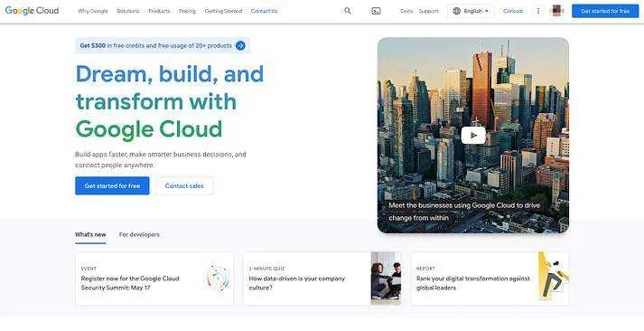Activate the Cloud Shell terminal icon
This screenshot has height=331, width=644.
[x=376, y=11]
